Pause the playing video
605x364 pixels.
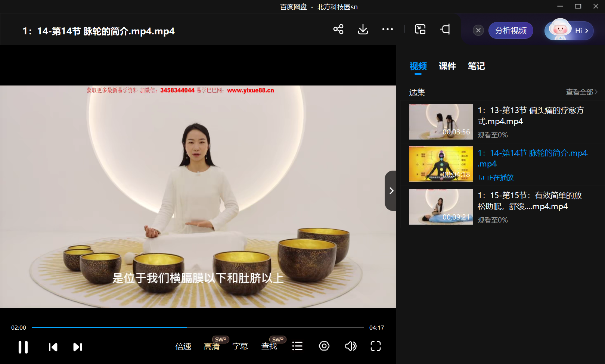point(23,347)
